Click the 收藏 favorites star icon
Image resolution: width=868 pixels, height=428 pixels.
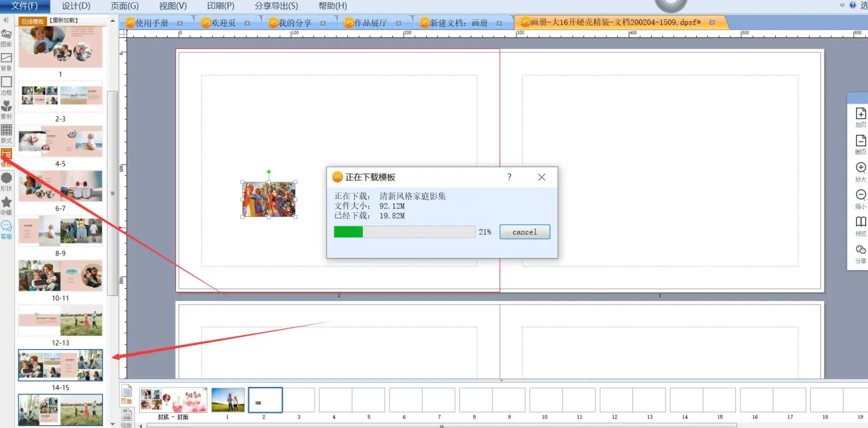click(x=6, y=204)
